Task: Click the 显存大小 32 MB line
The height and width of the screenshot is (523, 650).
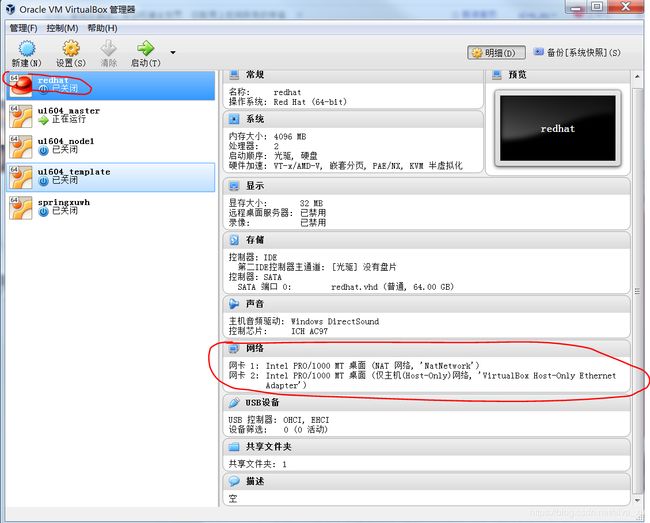Action: click(x=276, y=203)
